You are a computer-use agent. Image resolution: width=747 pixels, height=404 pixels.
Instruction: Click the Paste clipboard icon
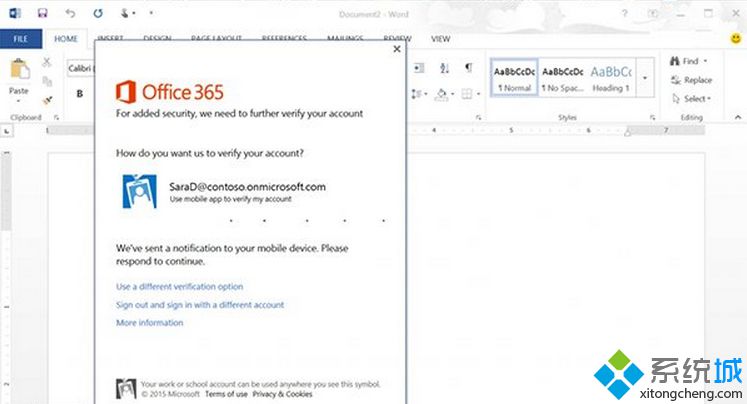click(x=20, y=70)
